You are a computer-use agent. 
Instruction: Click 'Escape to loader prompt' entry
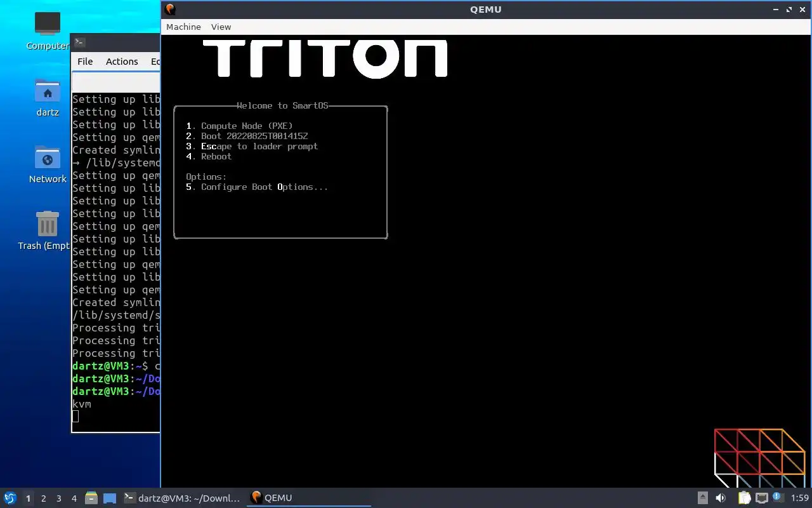(259, 146)
